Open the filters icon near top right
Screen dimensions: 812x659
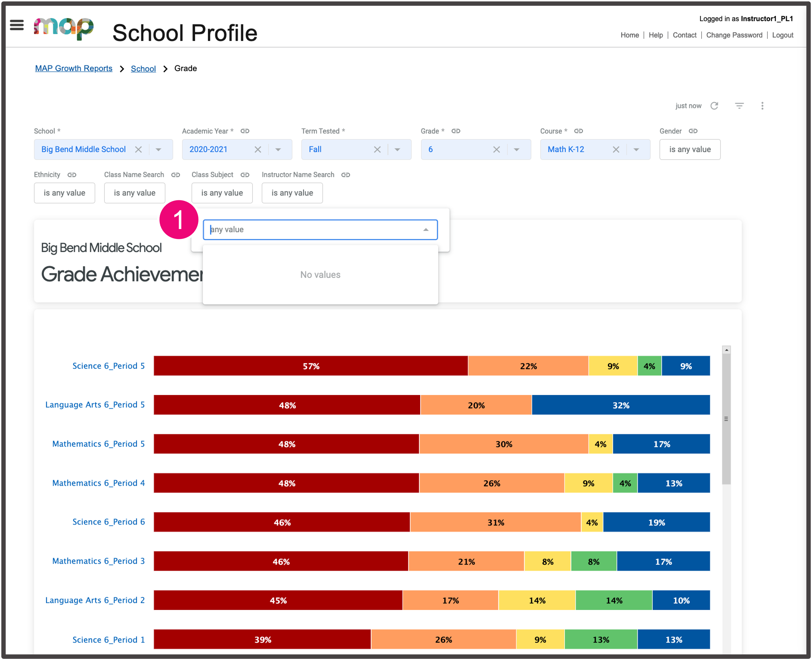point(739,105)
